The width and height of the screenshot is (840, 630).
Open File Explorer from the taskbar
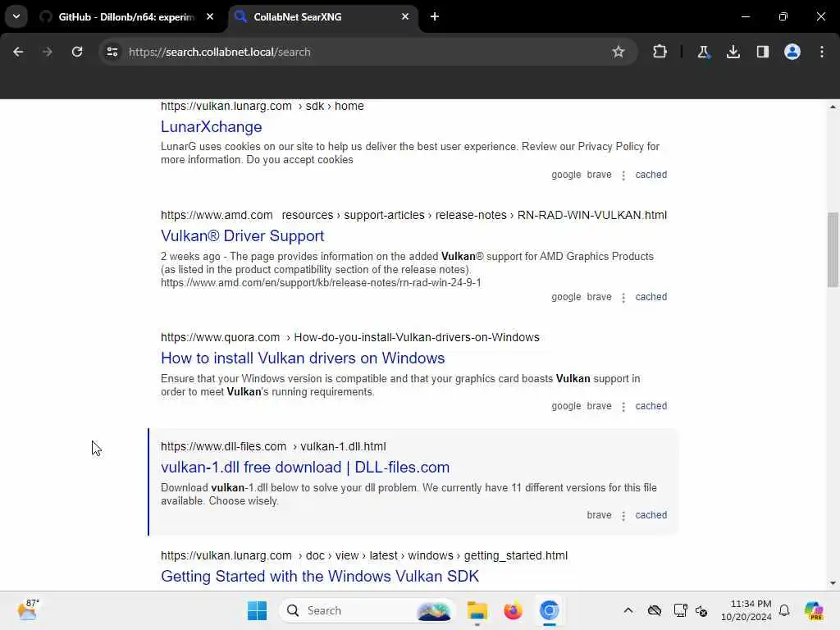(477, 610)
